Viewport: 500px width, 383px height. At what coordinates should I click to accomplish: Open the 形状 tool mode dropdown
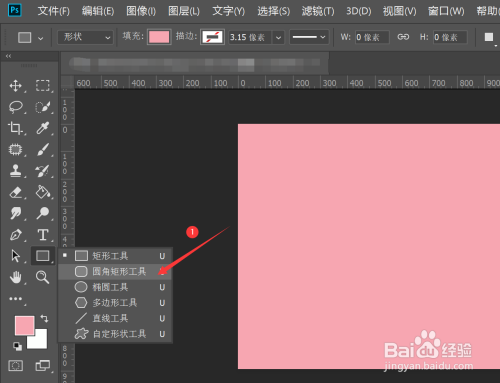point(86,37)
